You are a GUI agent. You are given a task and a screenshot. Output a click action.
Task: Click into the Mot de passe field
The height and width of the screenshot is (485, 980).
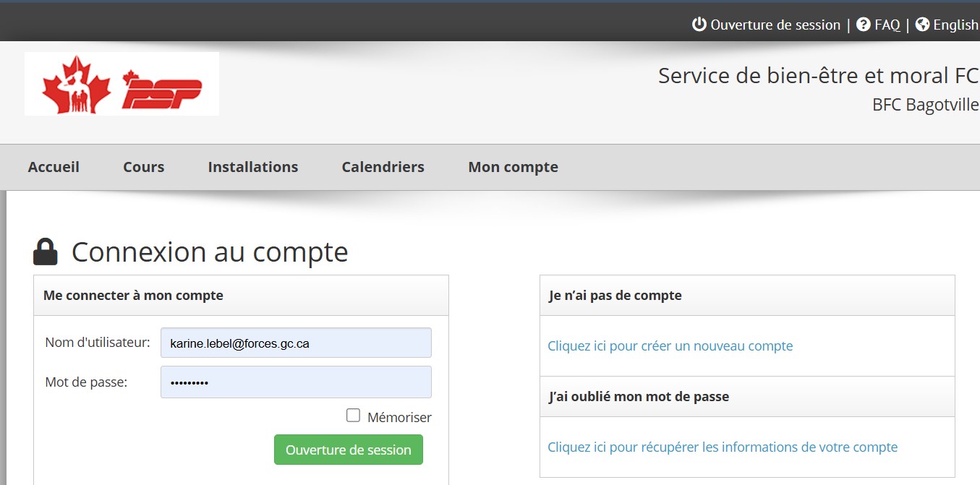pos(296,382)
